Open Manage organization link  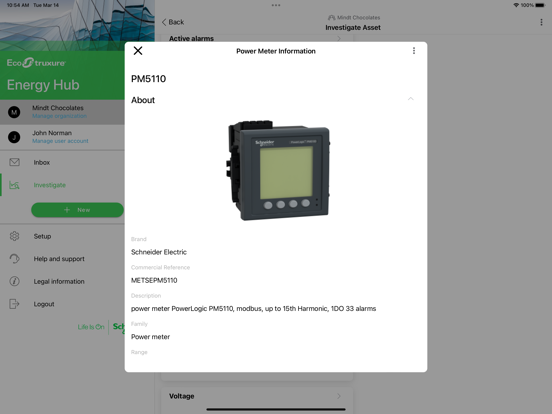pyautogui.click(x=59, y=116)
